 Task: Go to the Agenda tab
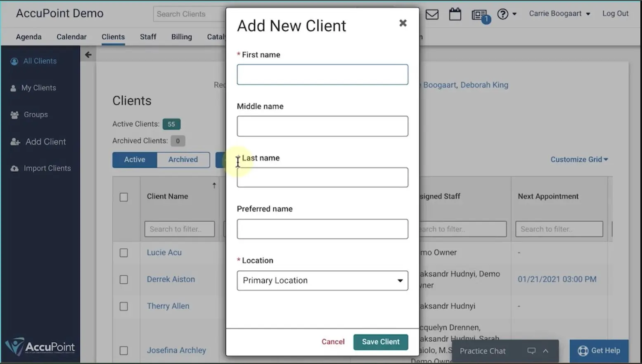(x=28, y=37)
